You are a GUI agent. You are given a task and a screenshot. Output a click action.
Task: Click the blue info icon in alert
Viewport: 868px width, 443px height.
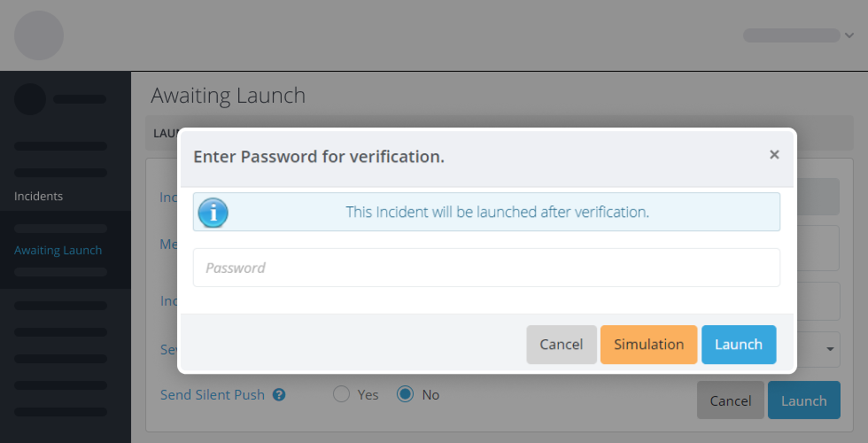(213, 213)
